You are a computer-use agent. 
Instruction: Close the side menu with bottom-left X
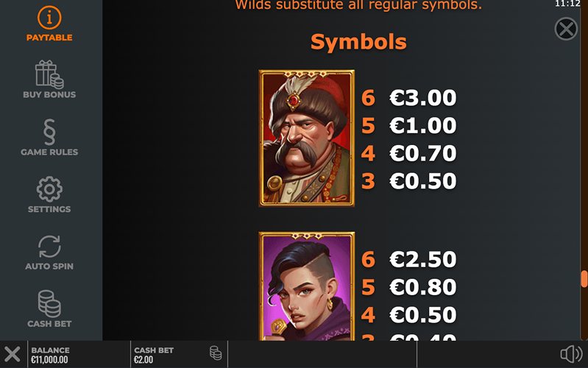coord(13,354)
